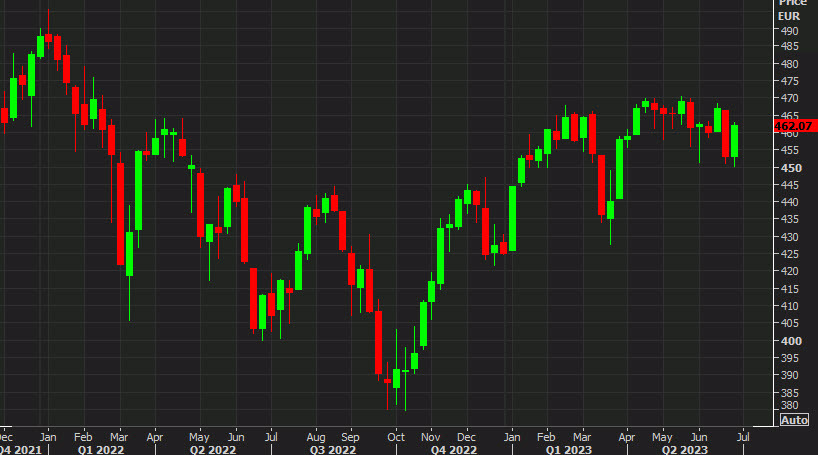Click the Q4 2022 quarter label
This screenshot has width=818, height=455.
click(454, 450)
